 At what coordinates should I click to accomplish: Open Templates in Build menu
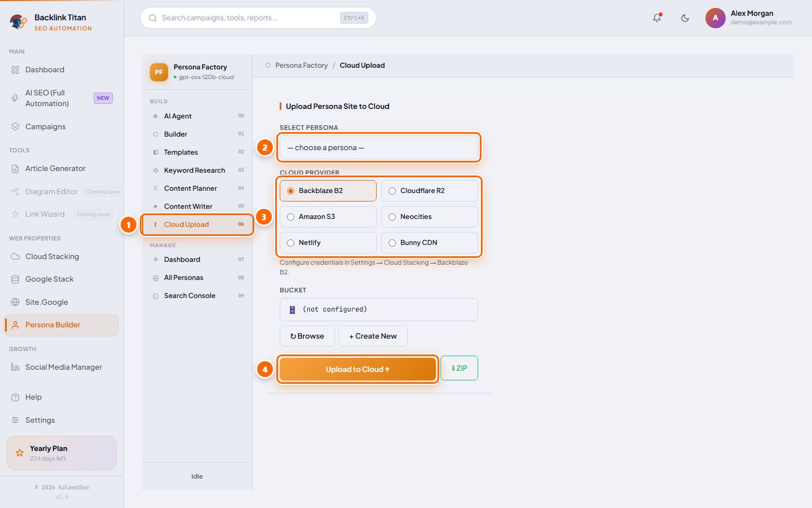tap(197, 152)
